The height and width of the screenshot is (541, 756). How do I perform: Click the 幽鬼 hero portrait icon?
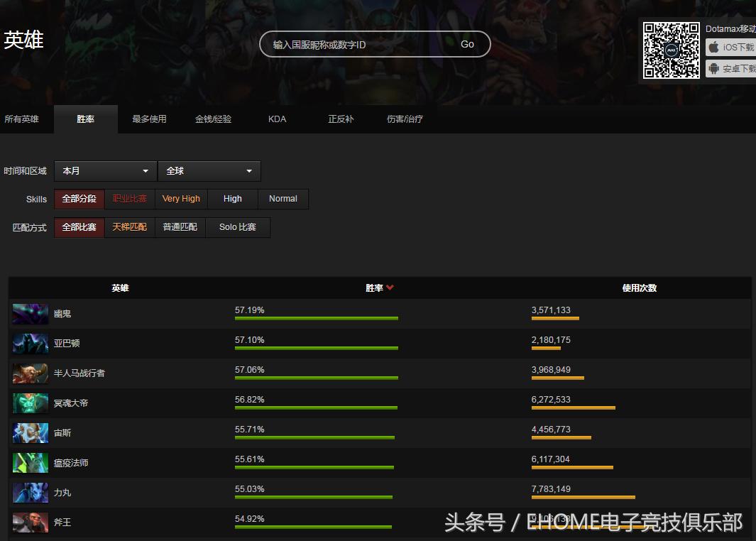(x=30, y=313)
